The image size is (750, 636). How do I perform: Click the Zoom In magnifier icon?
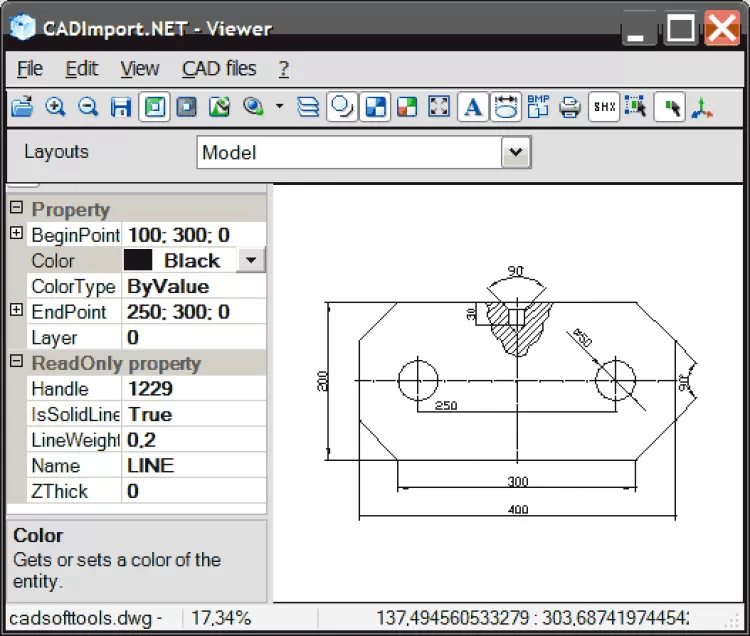point(55,107)
